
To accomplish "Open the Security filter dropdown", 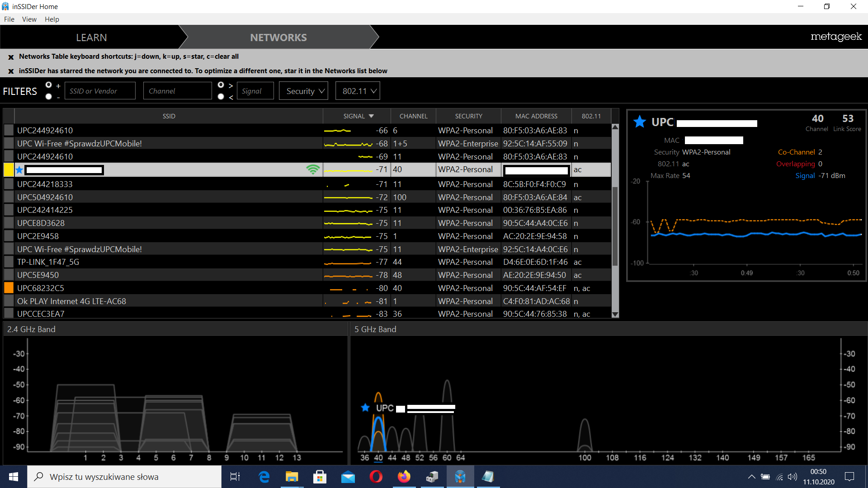I will (x=303, y=91).
